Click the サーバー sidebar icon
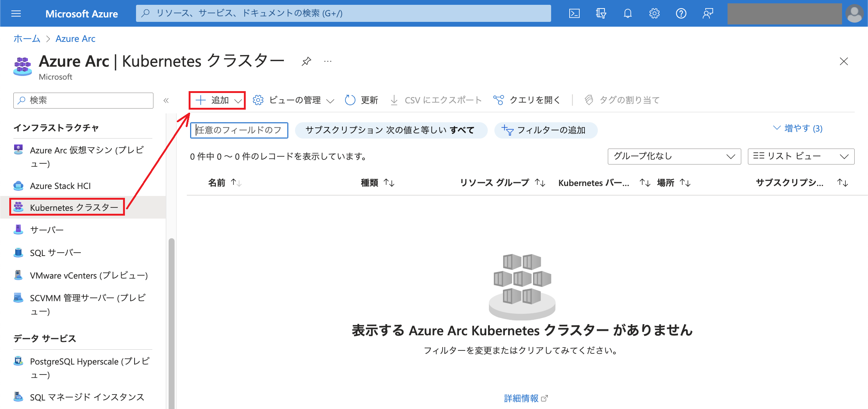868x409 pixels. (x=18, y=230)
